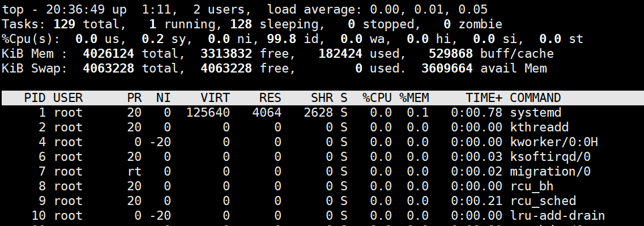Click the %CPU column header

coord(377,98)
